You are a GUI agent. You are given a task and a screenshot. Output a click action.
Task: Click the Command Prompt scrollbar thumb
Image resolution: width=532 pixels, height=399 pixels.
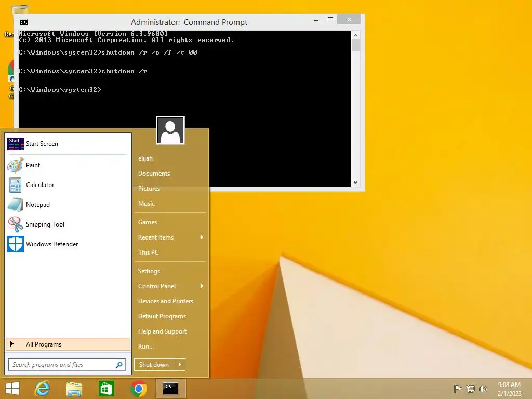click(x=355, y=46)
